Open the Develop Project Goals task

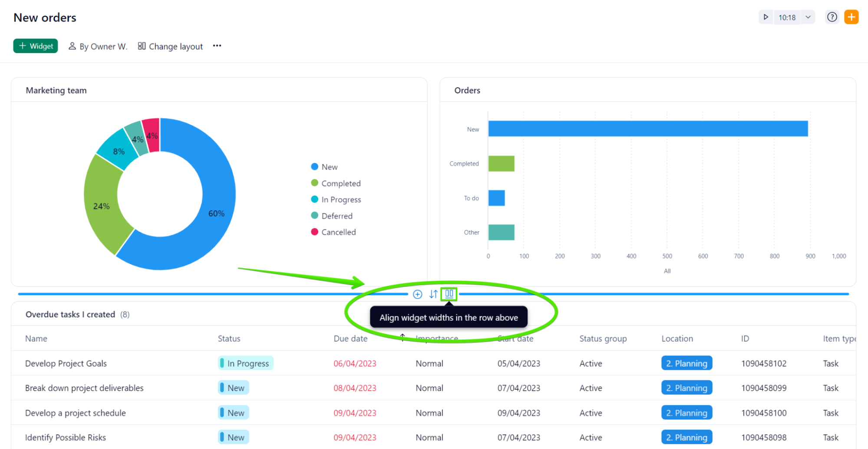click(x=66, y=363)
